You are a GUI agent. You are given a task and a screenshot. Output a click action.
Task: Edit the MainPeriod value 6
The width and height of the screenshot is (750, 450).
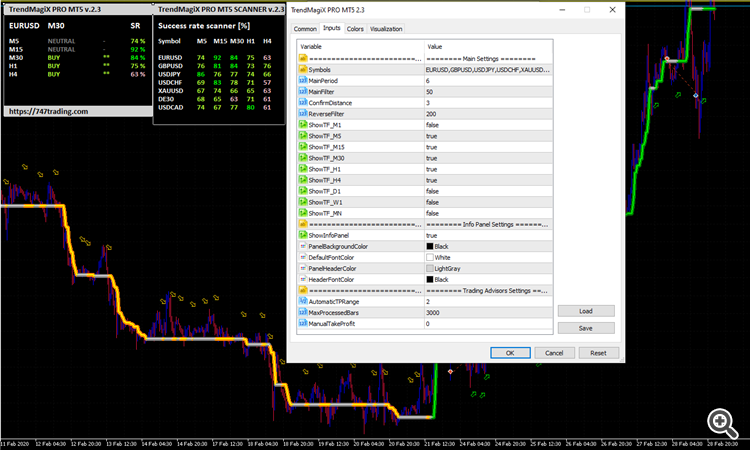[488, 81]
